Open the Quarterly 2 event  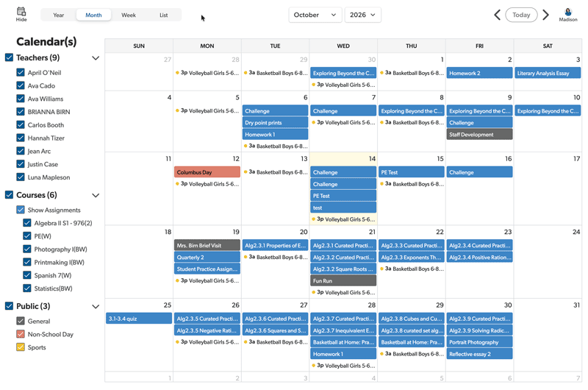click(207, 258)
